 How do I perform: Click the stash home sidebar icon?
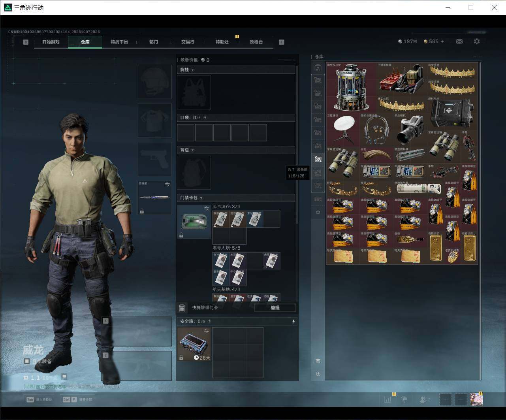[318, 68]
